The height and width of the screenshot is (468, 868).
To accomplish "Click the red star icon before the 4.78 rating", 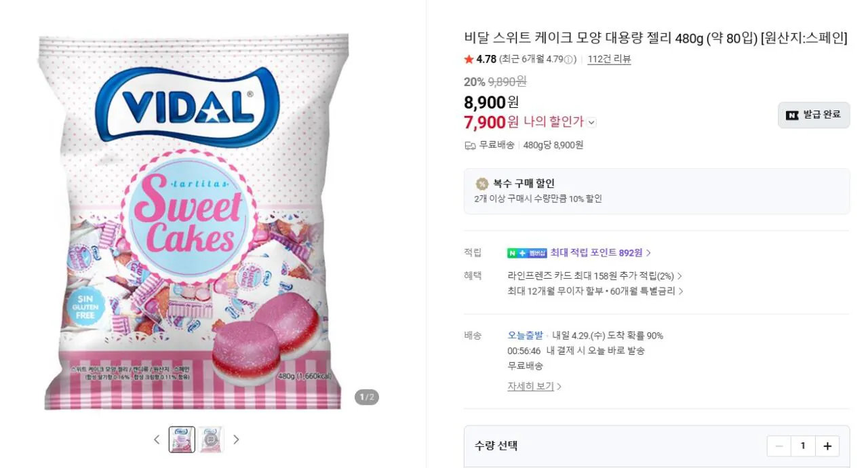I will coord(469,59).
